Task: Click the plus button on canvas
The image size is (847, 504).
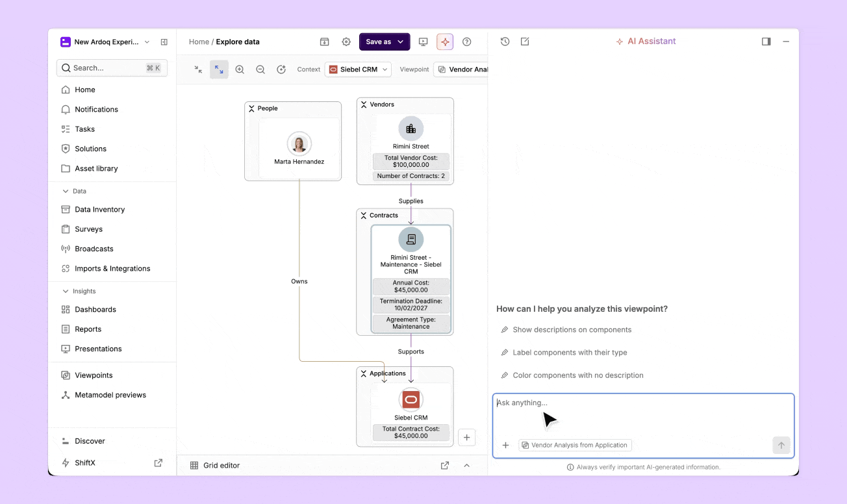Action: pos(466,438)
